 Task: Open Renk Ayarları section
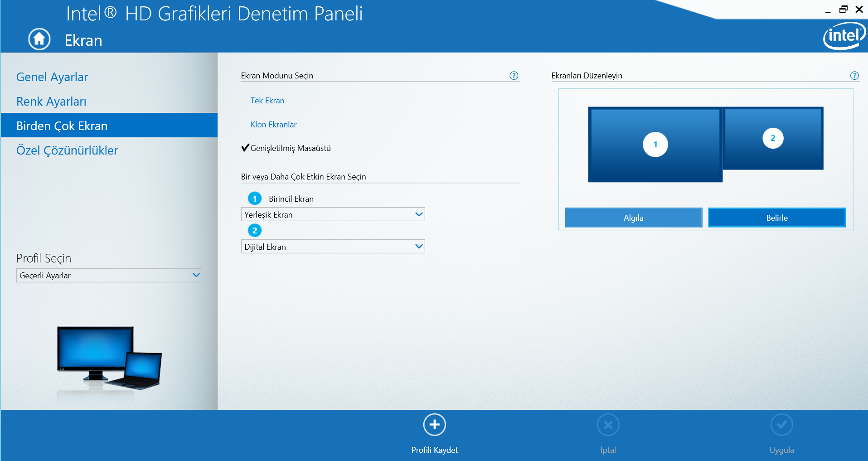(x=51, y=102)
